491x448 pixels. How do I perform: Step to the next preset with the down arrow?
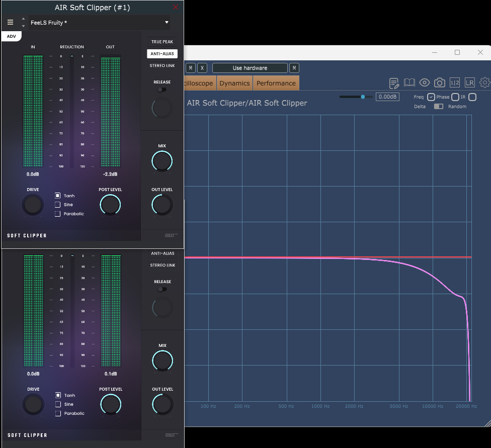pyautogui.click(x=23, y=26)
